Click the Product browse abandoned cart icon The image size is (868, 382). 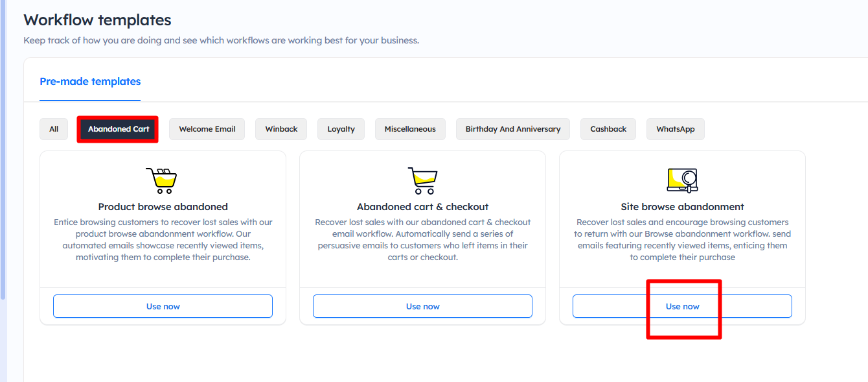coord(162,180)
